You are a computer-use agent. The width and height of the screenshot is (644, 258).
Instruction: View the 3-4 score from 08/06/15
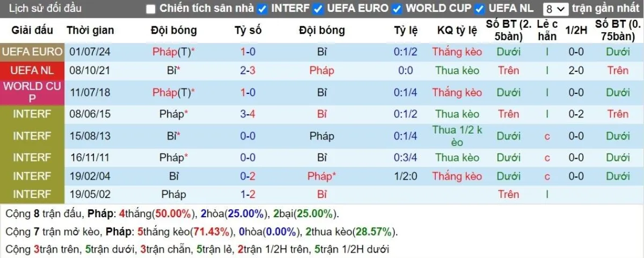click(248, 114)
